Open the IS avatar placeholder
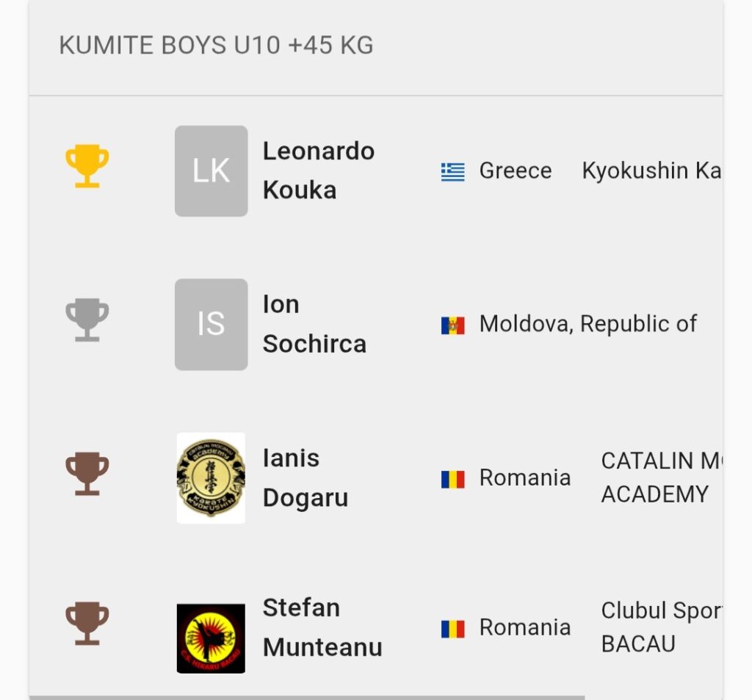Viewport: 752px width, 700px height. point(211,325)
